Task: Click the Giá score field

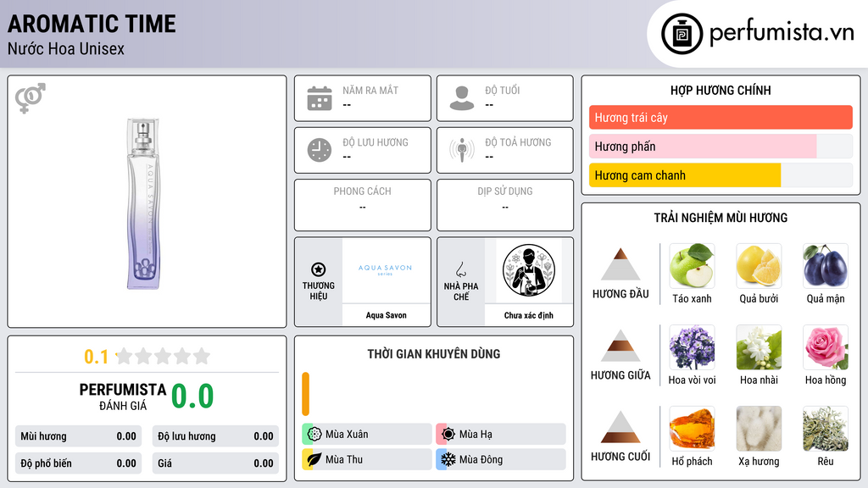Action: [215, 463]
